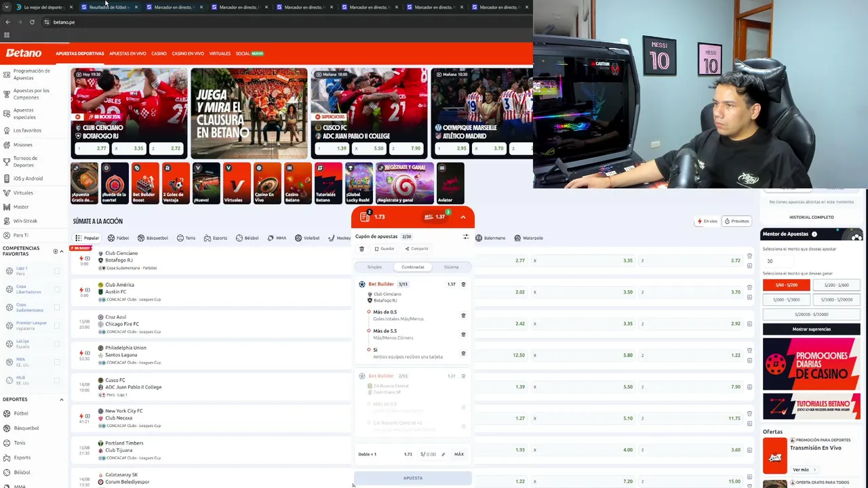Toggle the En vivo filter
868x488 pixels.
[x=707, y=221]
